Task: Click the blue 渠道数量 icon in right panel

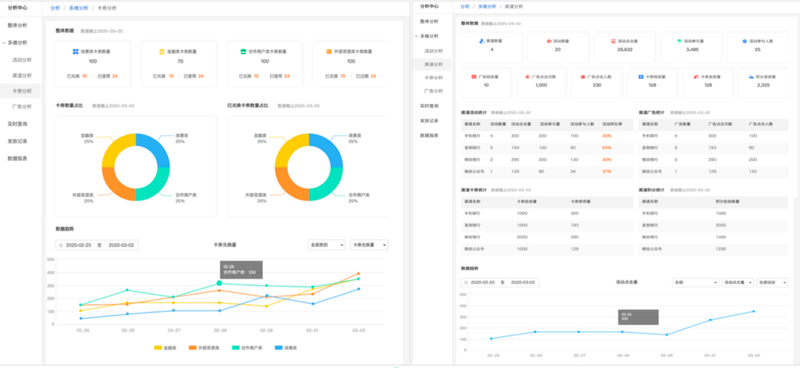Action: click(x=482, y=40)
